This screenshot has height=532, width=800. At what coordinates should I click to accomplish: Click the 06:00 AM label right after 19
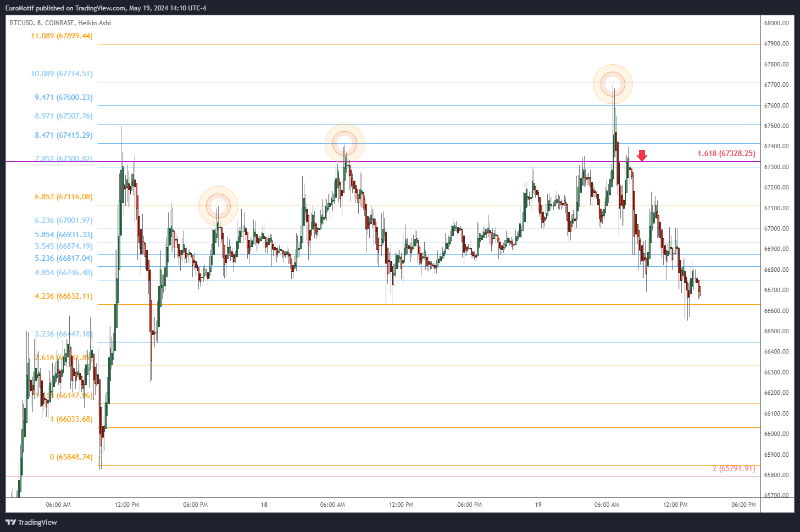coord(607,505)
